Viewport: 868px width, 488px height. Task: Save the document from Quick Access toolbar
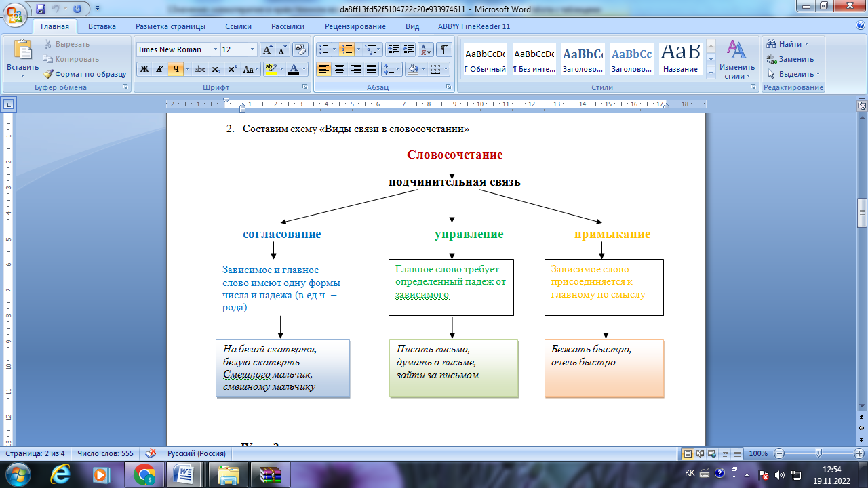pyautogui.click(x=41, y=9)
